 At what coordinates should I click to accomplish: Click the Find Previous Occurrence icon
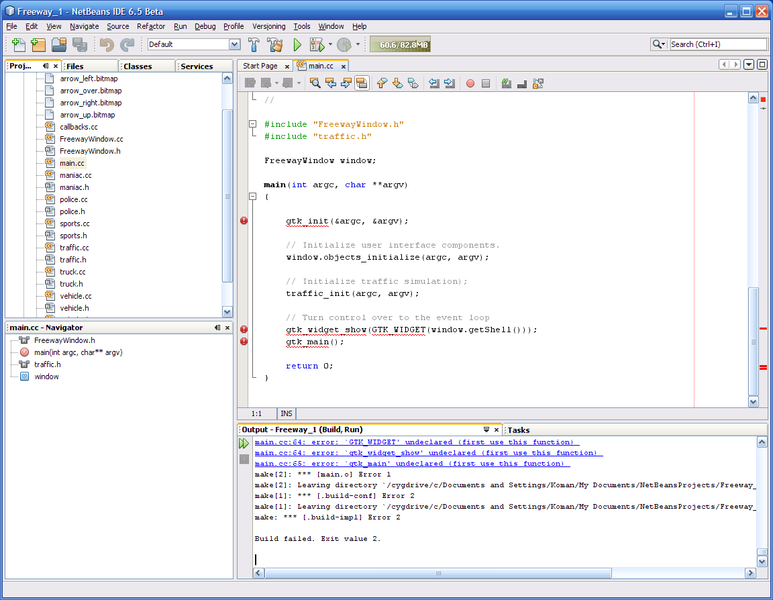[330, 83]
